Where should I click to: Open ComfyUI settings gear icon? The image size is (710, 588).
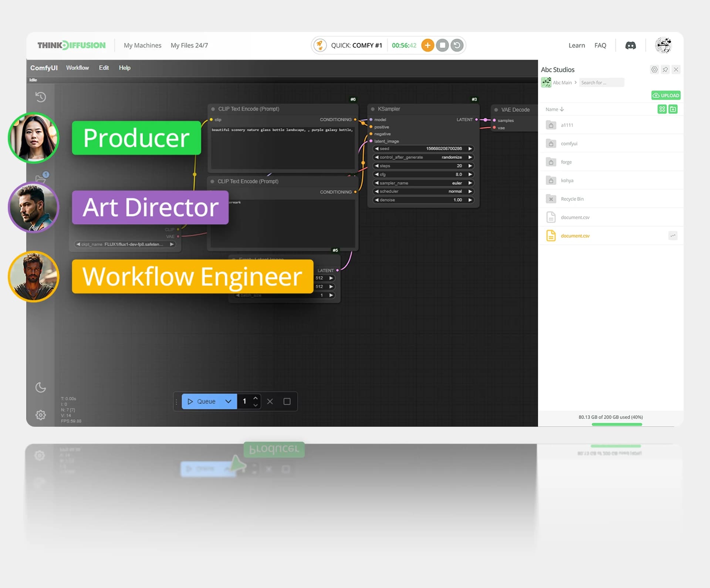point(41,415)
